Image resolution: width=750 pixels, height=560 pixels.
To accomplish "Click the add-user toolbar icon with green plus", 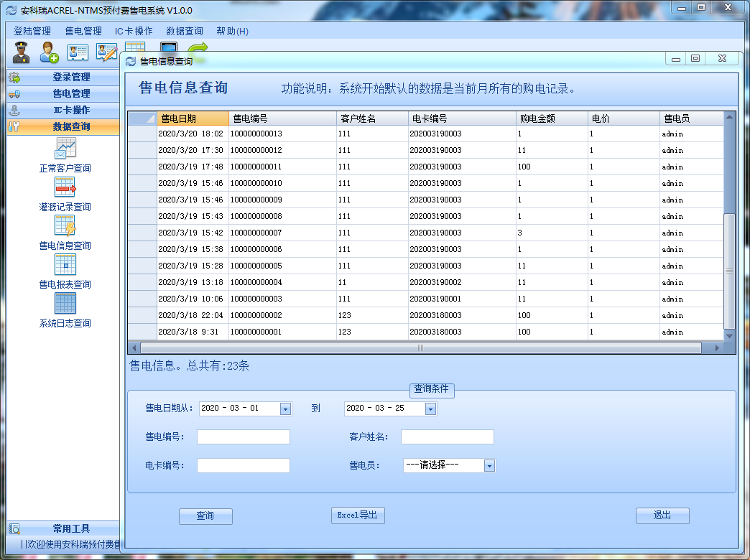I will click(x=50, y=52).
